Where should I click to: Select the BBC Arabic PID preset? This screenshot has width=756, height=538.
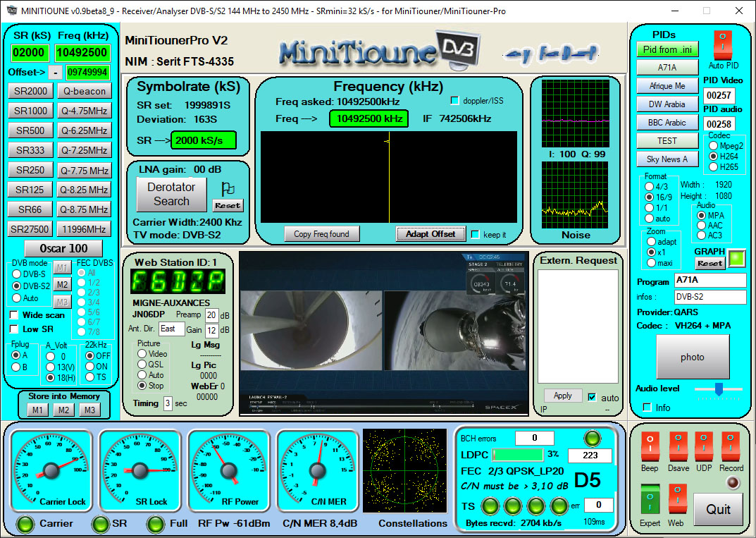667,122
